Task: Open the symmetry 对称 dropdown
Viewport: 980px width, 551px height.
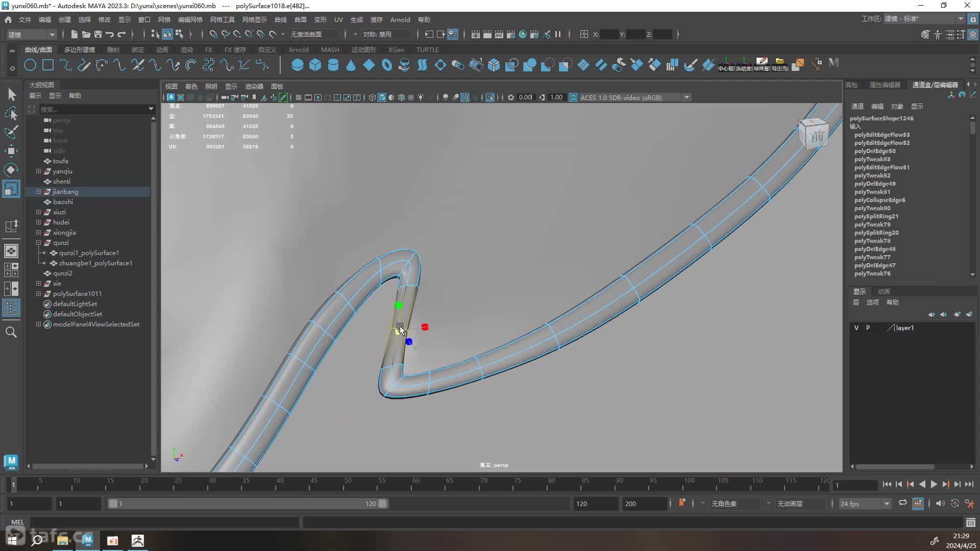Action: 386,34
